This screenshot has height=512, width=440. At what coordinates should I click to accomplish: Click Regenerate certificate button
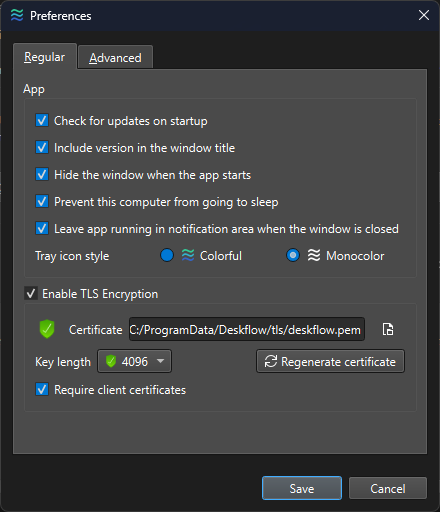click(330, 361)
